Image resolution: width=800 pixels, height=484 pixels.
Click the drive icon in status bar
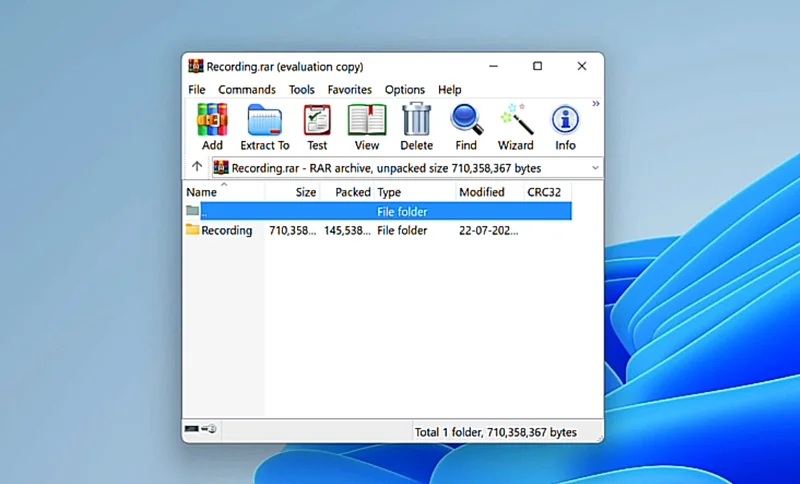point(201,429)
